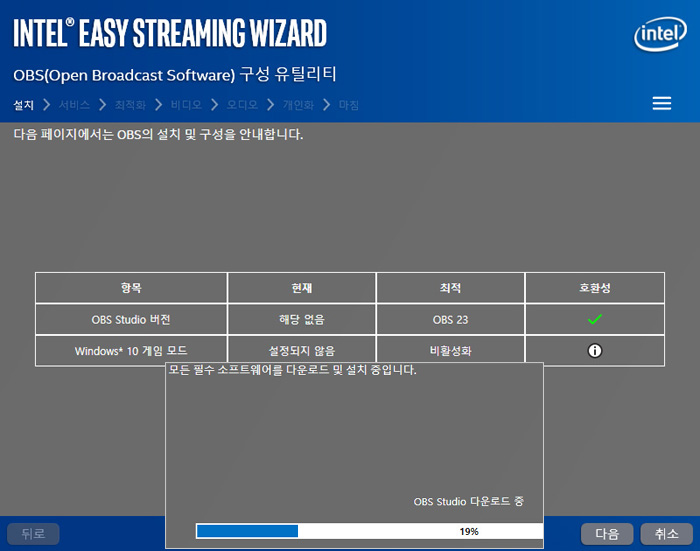Screen dimensions: 700x551
Task: Go to the 마침 step
Action: (349, 105)
